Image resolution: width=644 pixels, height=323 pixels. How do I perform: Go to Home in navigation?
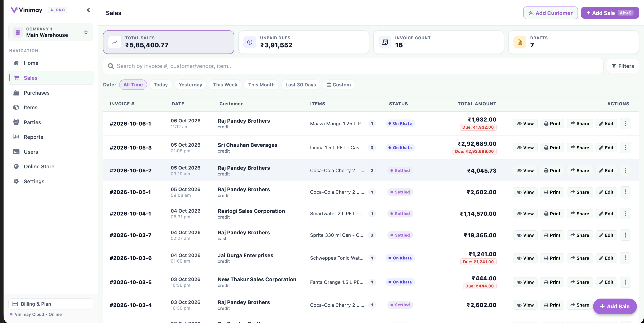click(51, 63)
